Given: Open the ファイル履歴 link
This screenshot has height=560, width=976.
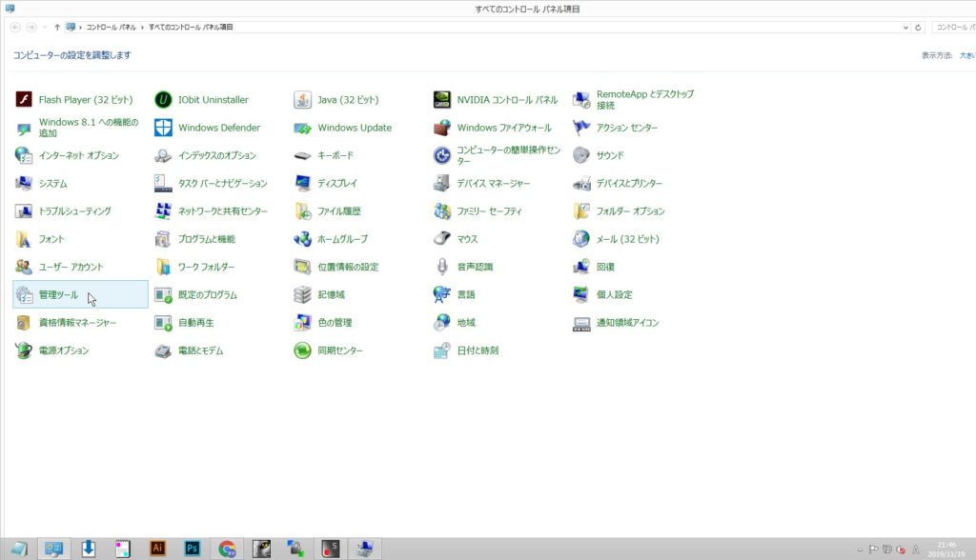Looking at the screenshot, I should [x=339, y=210].
